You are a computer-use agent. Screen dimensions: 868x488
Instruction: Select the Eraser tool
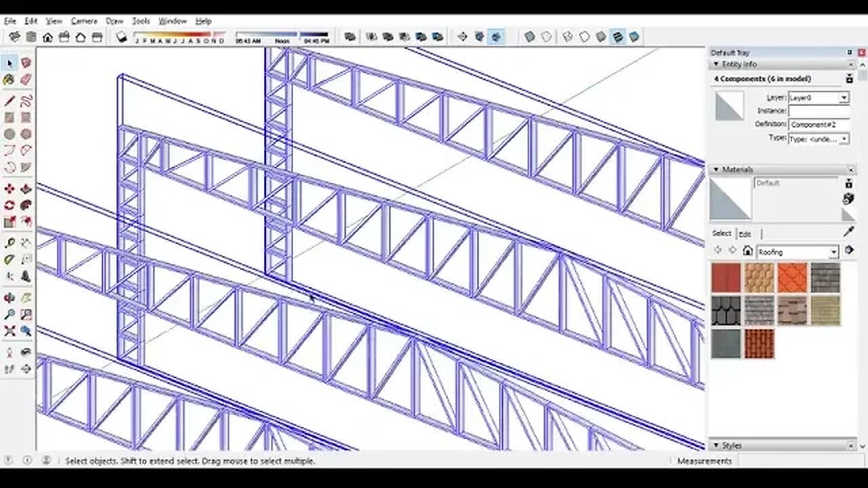(26, 80)
